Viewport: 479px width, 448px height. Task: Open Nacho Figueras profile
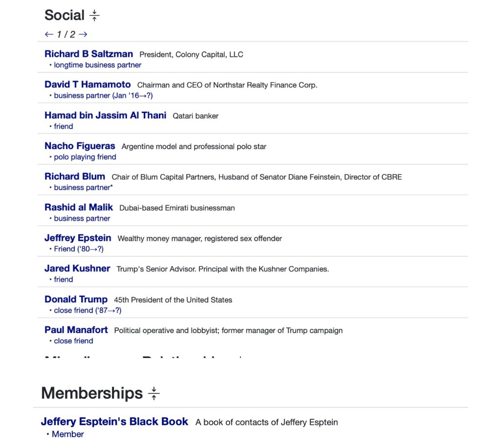point(80,146)
